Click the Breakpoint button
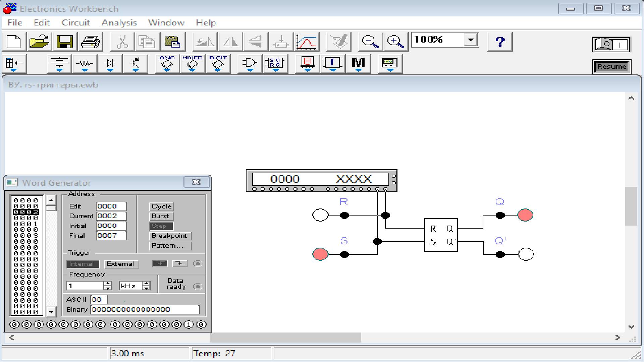644x362 pixels. tap(170, 236)
